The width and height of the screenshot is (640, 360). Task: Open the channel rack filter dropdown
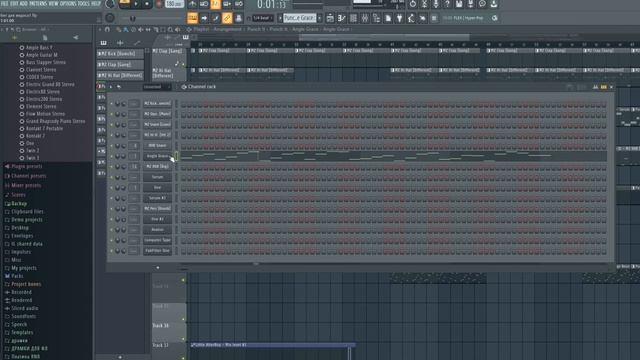coord(157,87)
